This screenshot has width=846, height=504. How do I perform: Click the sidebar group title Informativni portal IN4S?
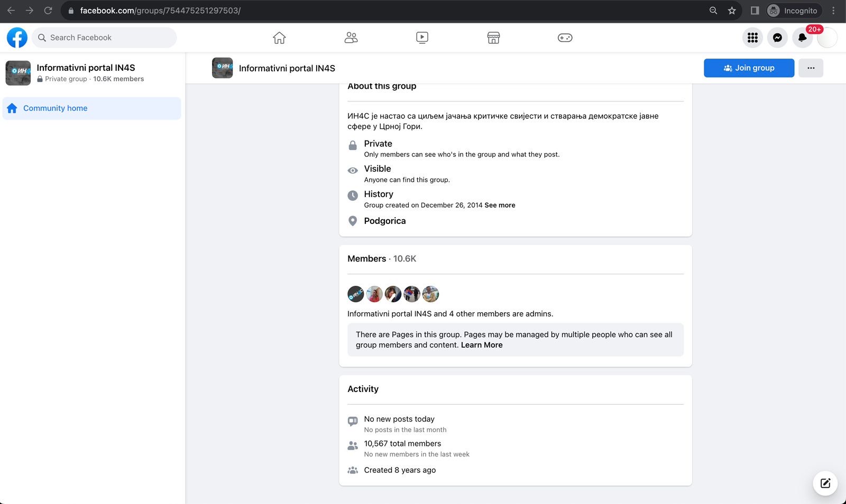pyautogui.click(x=86, y=68)
